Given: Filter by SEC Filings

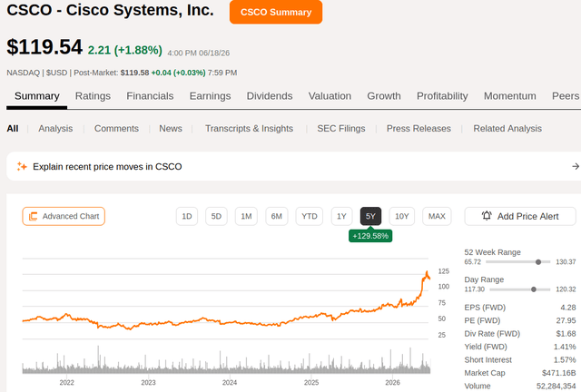Looking at the screenshot, I should click(x=341, y=129).
